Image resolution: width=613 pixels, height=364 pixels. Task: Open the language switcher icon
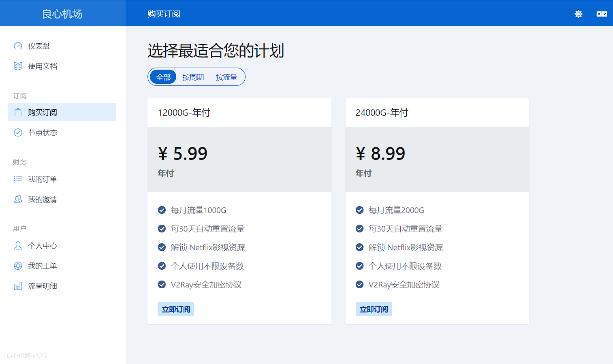[x=602, y=14]
